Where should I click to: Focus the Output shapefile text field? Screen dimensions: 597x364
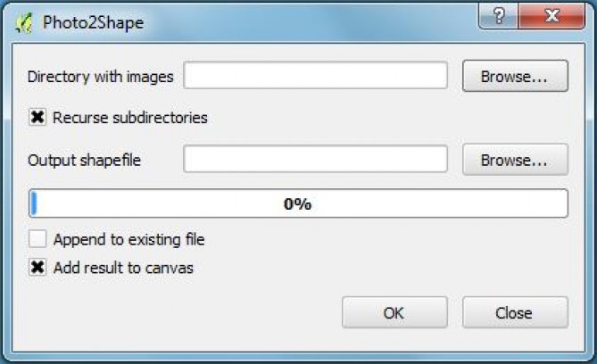[315, 159]
